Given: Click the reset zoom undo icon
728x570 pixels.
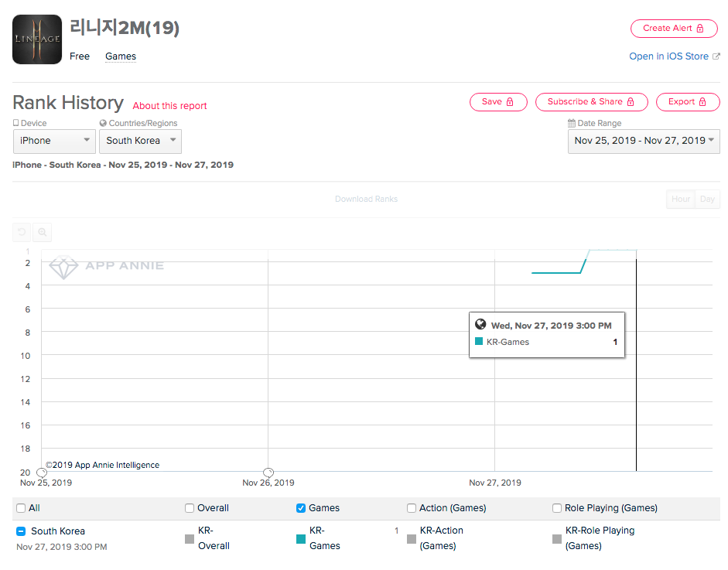Looking at the screenshot, I should click(x=22, y=232).
